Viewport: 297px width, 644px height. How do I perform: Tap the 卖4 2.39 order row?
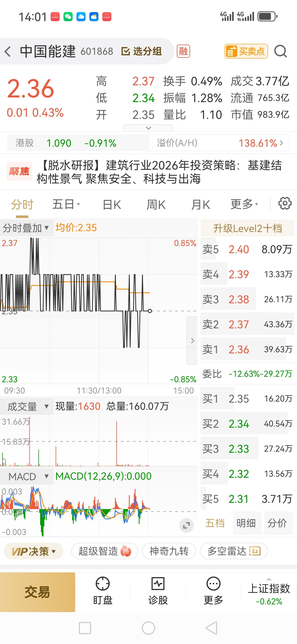pos(248,274)
